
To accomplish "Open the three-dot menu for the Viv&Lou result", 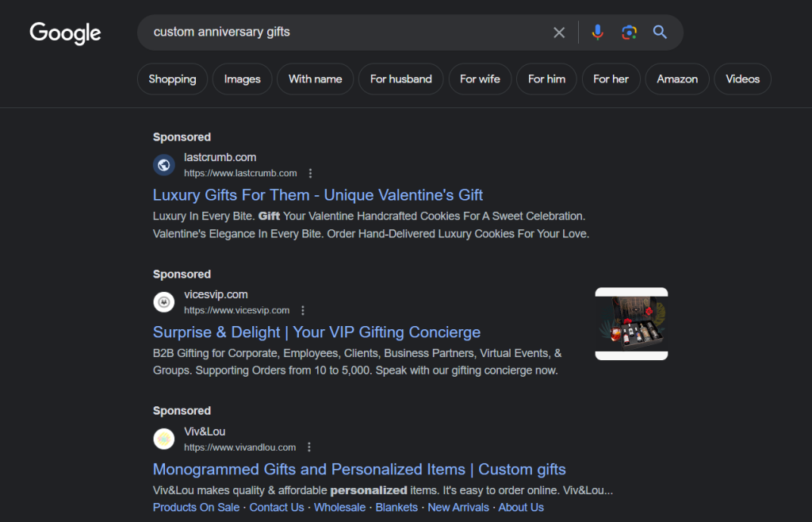I will click(308, 447).
